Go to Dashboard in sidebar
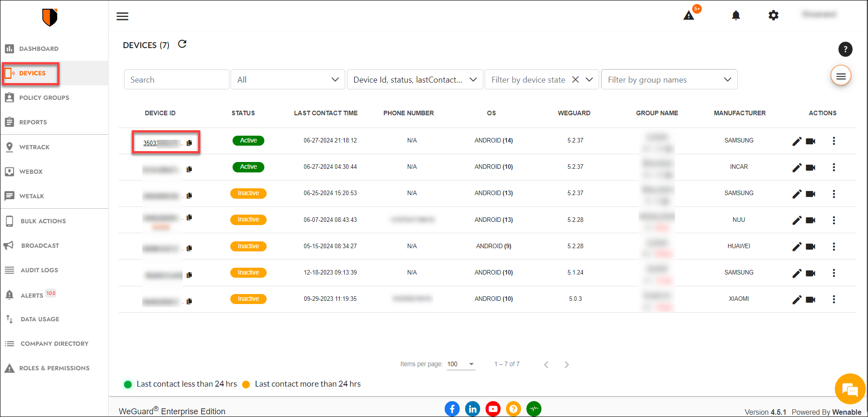Screen dimensions: 868x417 pyautogui.click(x=54, y=49)
